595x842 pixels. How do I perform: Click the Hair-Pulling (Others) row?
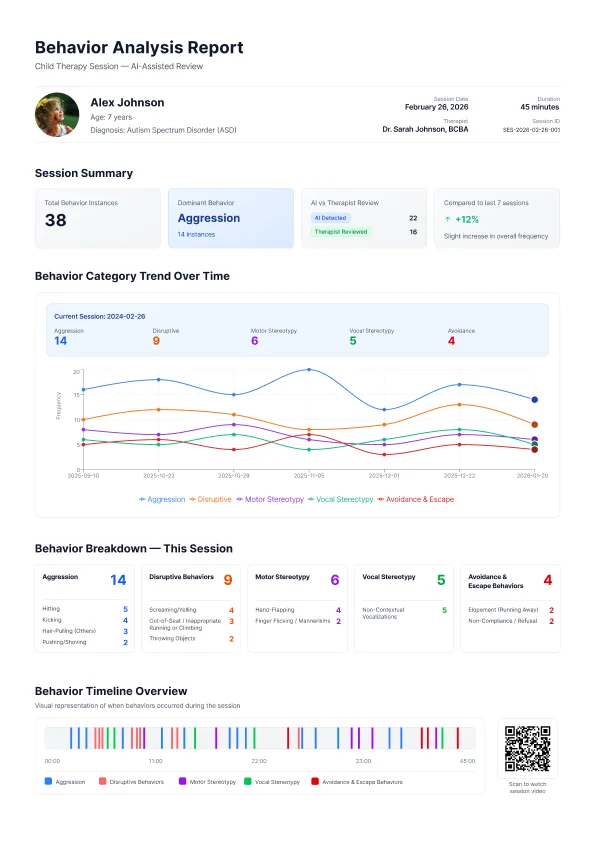[85, 631]
